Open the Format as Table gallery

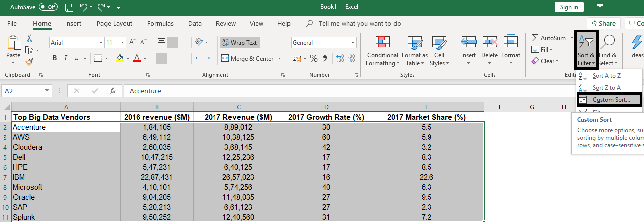tap(415, 51)
